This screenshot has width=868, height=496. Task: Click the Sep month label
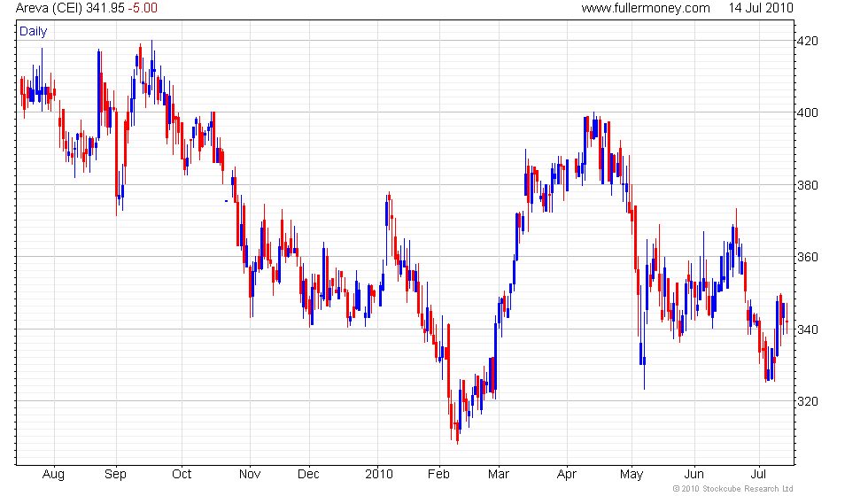116,475
